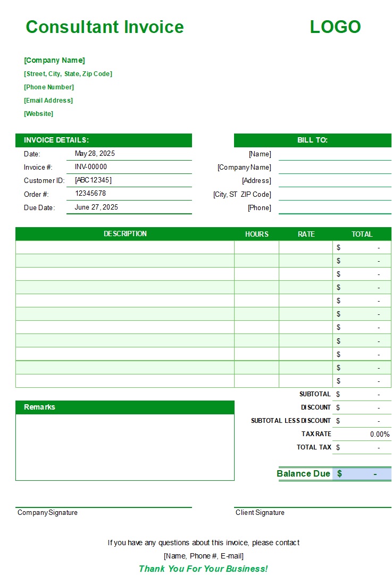Click the SUBTOTAL LESS DISCOUNT amount
The height and width of the screenshot is (575, 392).
coord(362,421)
